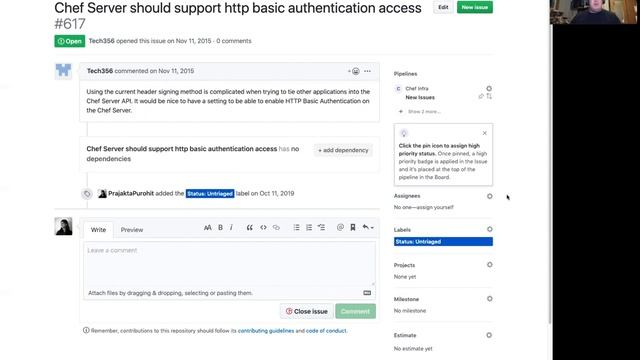Assign yourself to this issue
640x360 pixels.
tap(439, 207)
